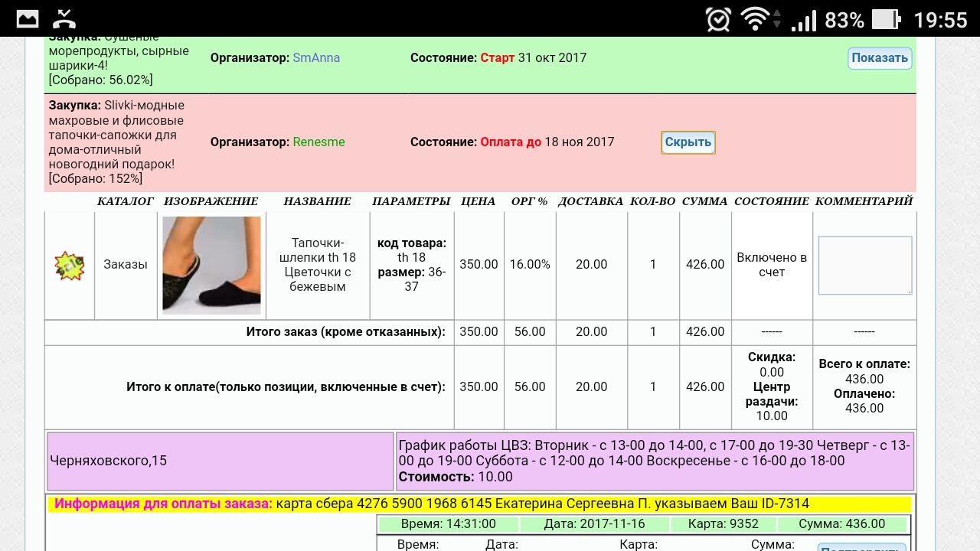This screenshot has width=980, height=551.
Task: Open organizer SmAnna profile link
Action: tap(316, 58)
